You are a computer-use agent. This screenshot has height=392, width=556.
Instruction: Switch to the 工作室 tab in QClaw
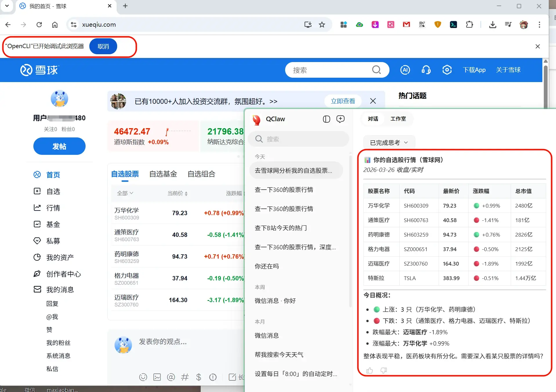pyautogui.click(x=398, y=119)
